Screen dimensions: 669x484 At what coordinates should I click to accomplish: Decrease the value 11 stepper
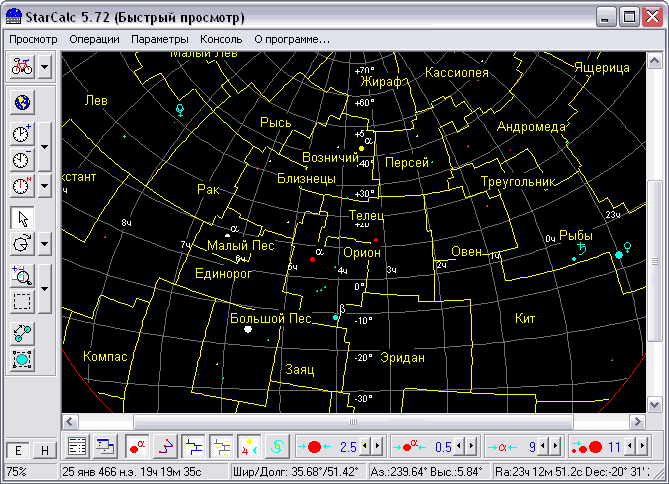pos(630,446)
